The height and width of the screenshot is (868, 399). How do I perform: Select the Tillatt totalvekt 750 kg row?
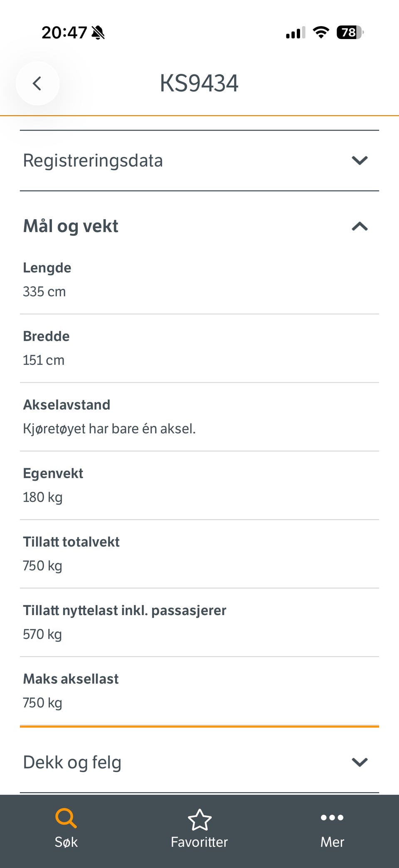click(199, 554)
